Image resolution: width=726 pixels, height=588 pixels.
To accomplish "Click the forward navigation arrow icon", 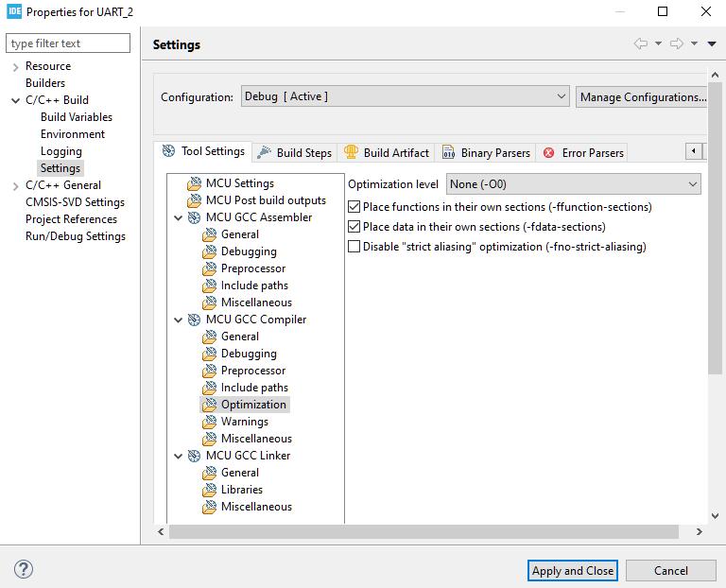I will pyautogui.click(x=676, y=43).
